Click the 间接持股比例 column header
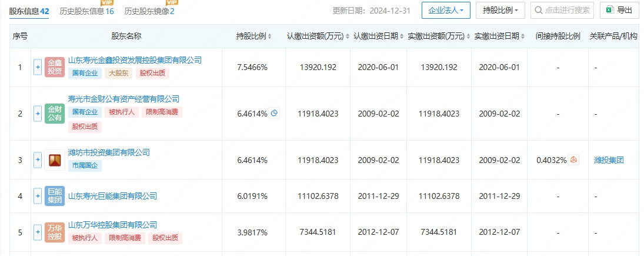Viewport: 644px width, 256px height. pos(558,36)
